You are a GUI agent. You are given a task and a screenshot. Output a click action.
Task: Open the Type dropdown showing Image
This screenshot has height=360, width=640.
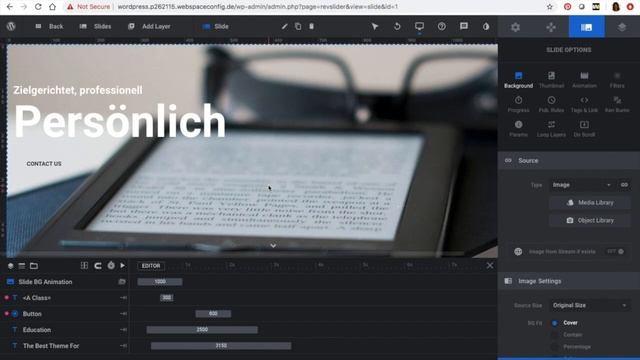582,185
